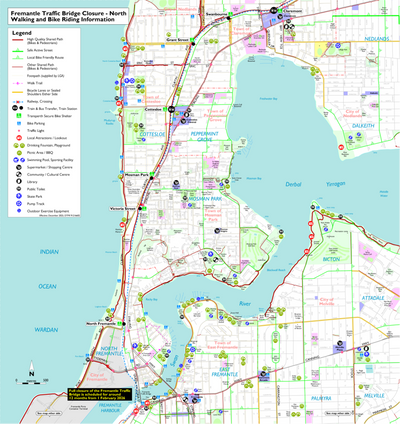This screenshot has height=424, width=400.
Task: Click the blue 'PEPPERMINT GROVE' suburb label
Action: 204,136
